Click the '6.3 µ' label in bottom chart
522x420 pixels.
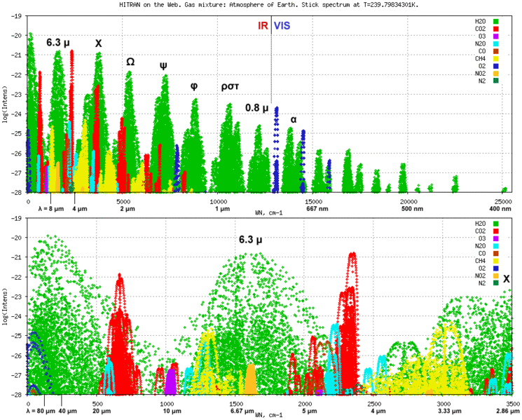250,240
